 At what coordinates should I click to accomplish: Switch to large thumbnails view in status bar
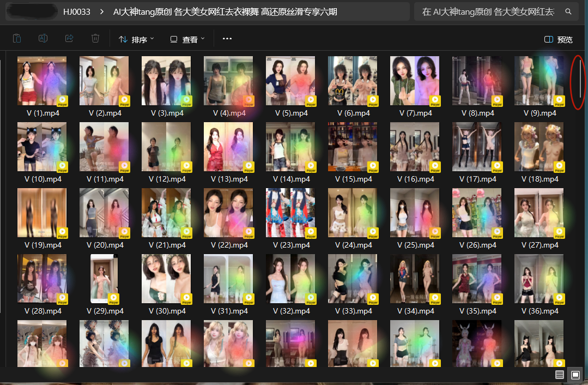point(574,375)
